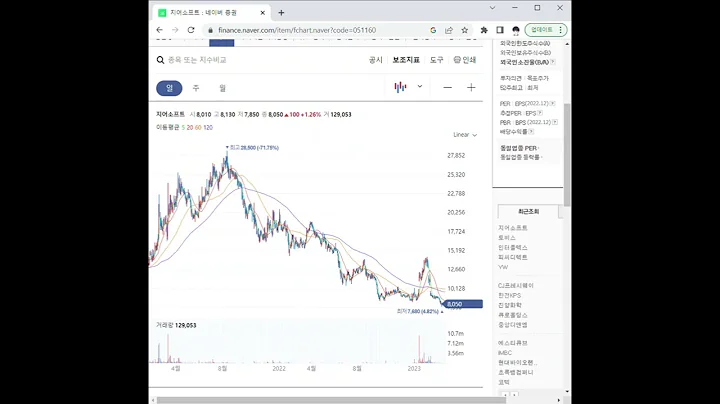Screen dimensions: 720x404
Task: Click the 최저 7,680 low marker
Action: (x=420, y=311)
